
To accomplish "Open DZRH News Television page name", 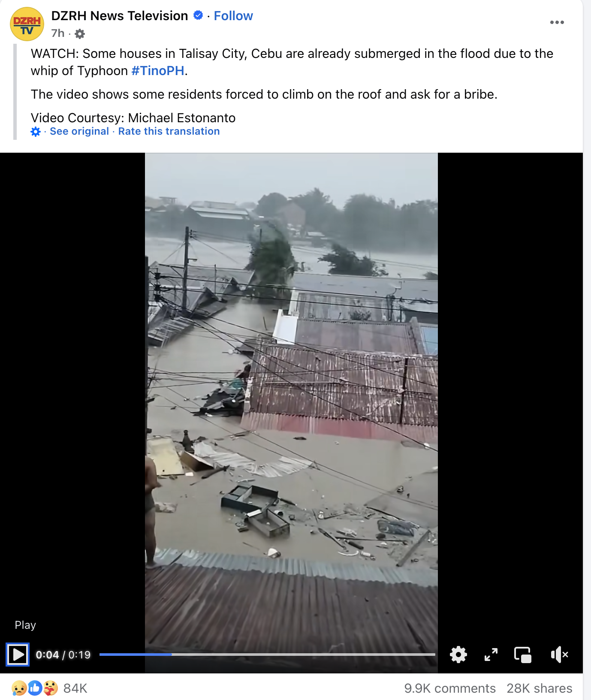I will (x=120, y=16).
